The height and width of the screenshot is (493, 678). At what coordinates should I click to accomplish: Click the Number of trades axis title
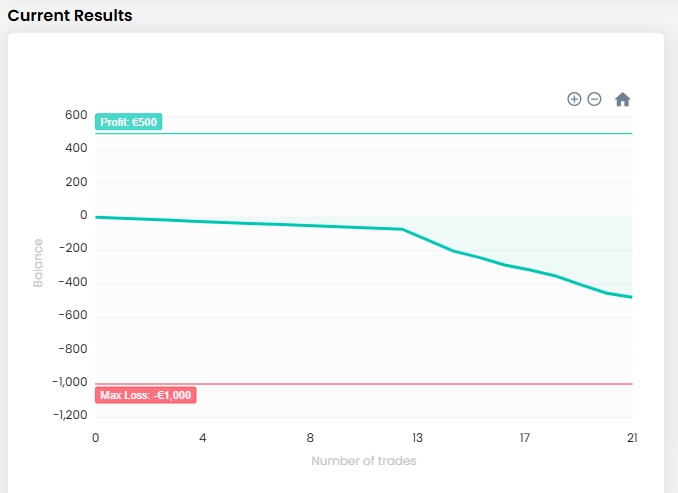click(x=363, y=461)
